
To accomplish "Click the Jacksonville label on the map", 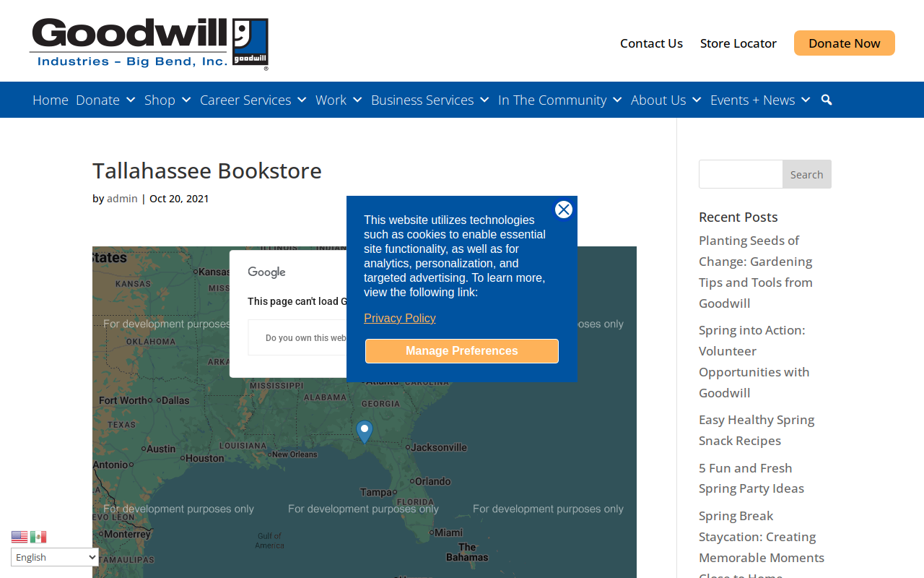I will (438, 447).
